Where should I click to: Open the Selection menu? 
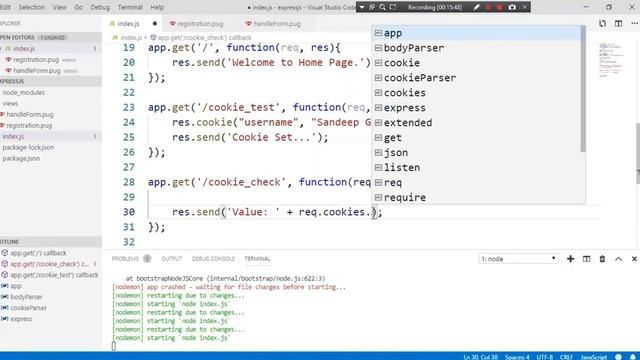[x=31, y=7]
